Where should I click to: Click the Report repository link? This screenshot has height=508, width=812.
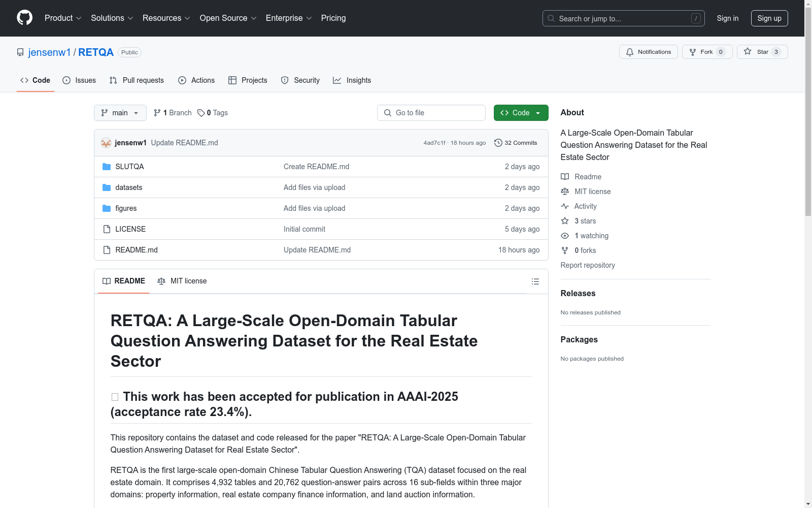click(x=588, y=265)
